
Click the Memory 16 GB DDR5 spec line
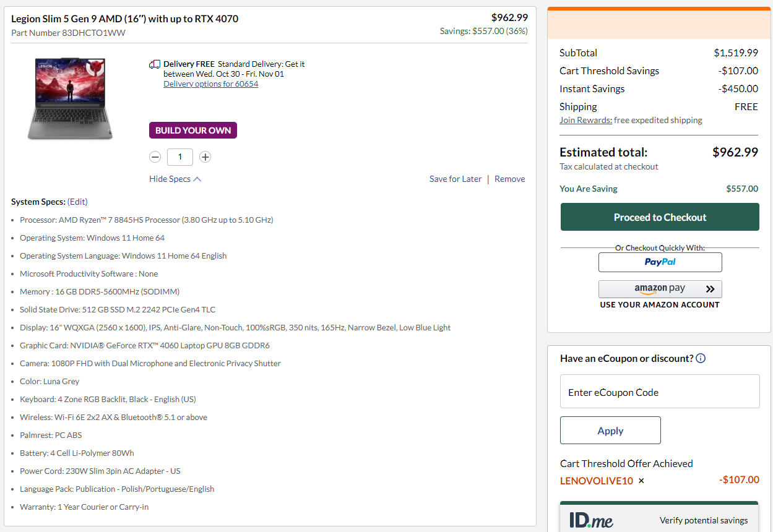[100, 291]
